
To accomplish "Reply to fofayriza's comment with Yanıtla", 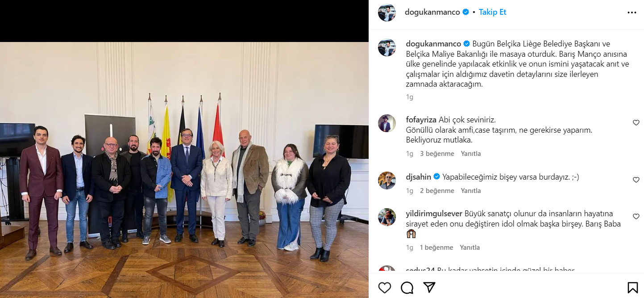I will pos(471,154).
